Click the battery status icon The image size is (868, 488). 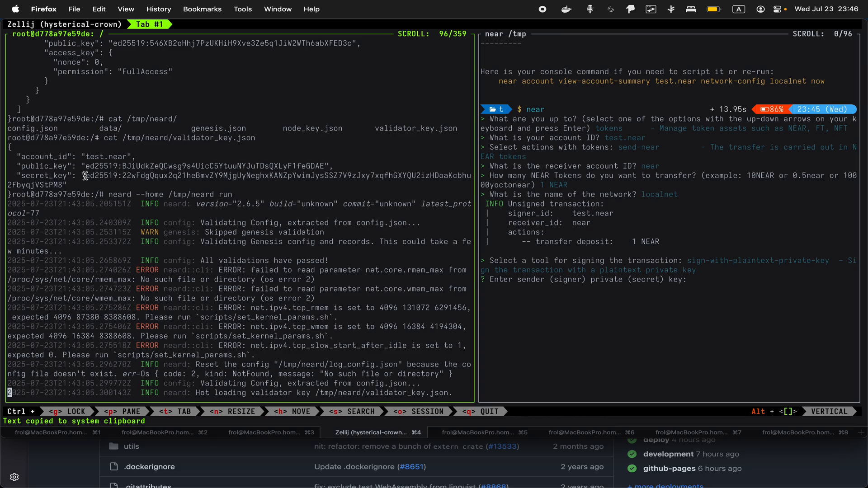point(713,9)
